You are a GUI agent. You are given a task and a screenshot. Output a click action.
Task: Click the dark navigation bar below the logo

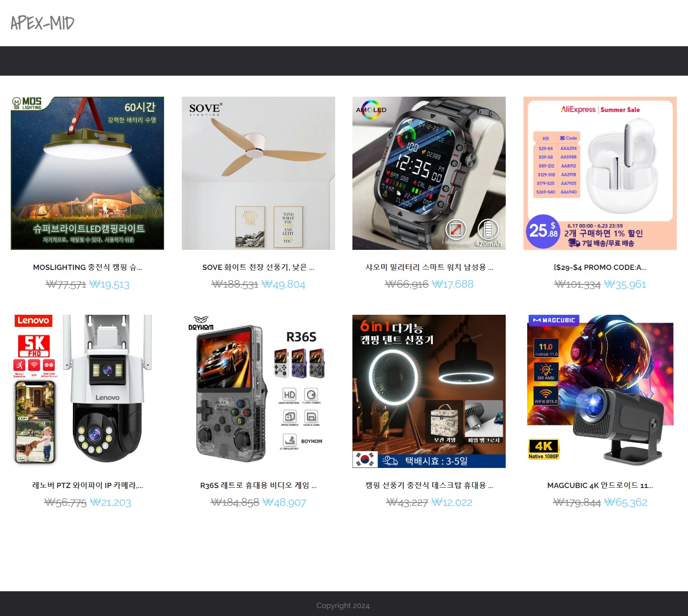coord(344,61)
